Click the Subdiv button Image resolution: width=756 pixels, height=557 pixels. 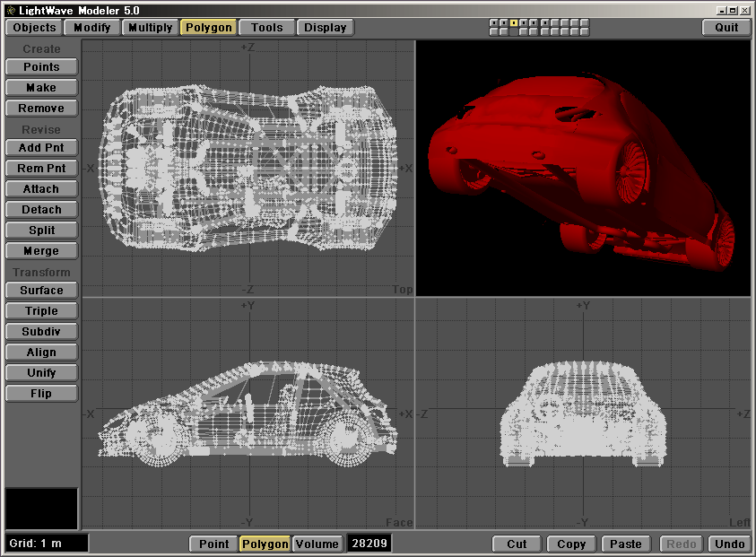coord(41,332)
